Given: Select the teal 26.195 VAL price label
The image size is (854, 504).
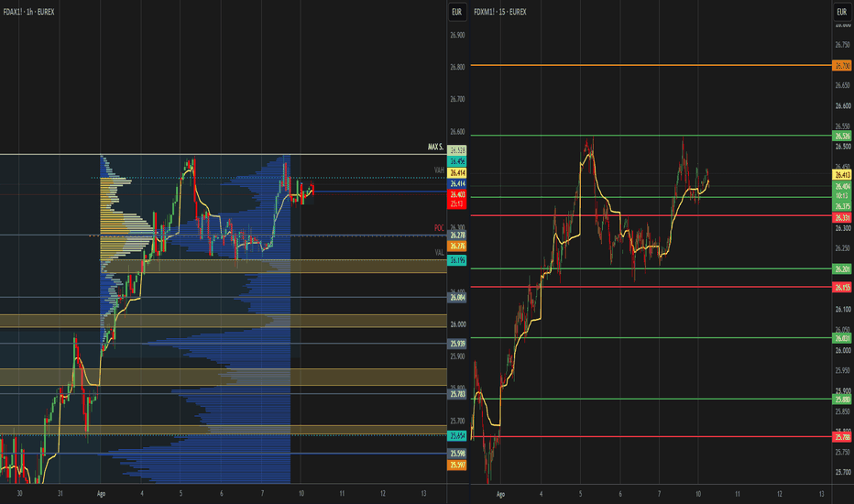Looking at the screenshot, I should 457,260.
